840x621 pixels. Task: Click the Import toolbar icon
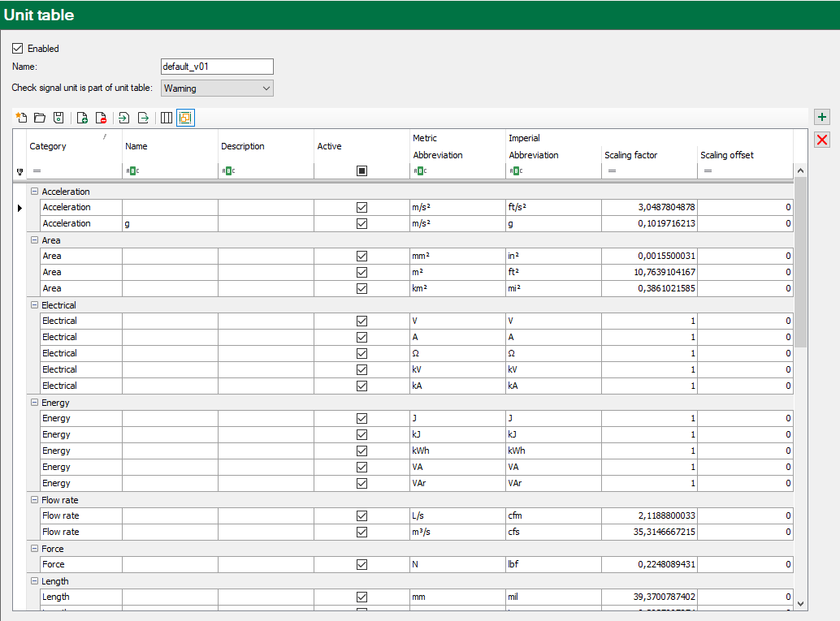[124, 118]
